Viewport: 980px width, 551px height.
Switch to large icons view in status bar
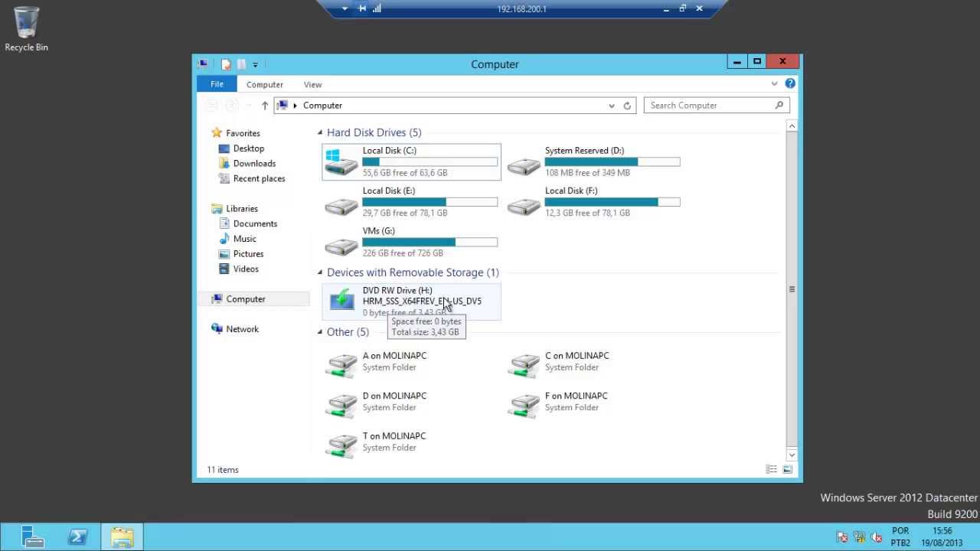787,469
